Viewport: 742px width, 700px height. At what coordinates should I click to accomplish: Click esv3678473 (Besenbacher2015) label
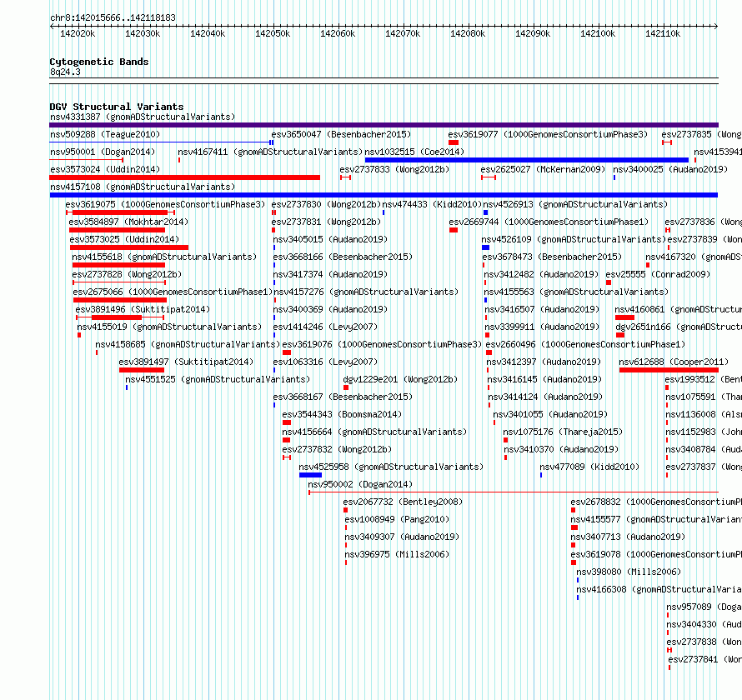click(x=552, y=257)
